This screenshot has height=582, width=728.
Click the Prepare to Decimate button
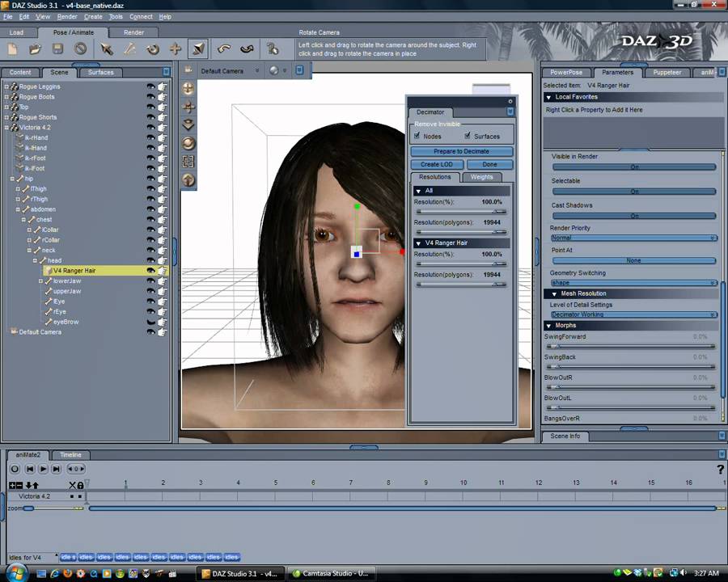pos(461,151)
